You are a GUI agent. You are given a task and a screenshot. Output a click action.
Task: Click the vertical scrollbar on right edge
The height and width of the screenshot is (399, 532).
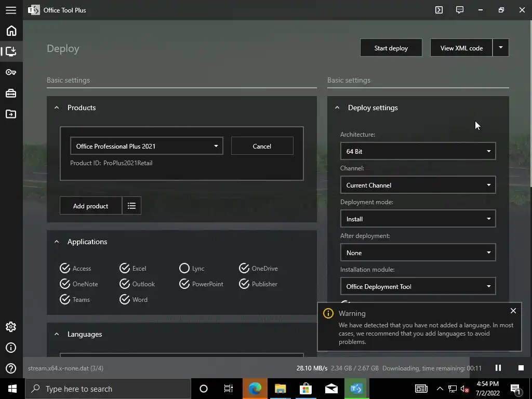point(530,103)
